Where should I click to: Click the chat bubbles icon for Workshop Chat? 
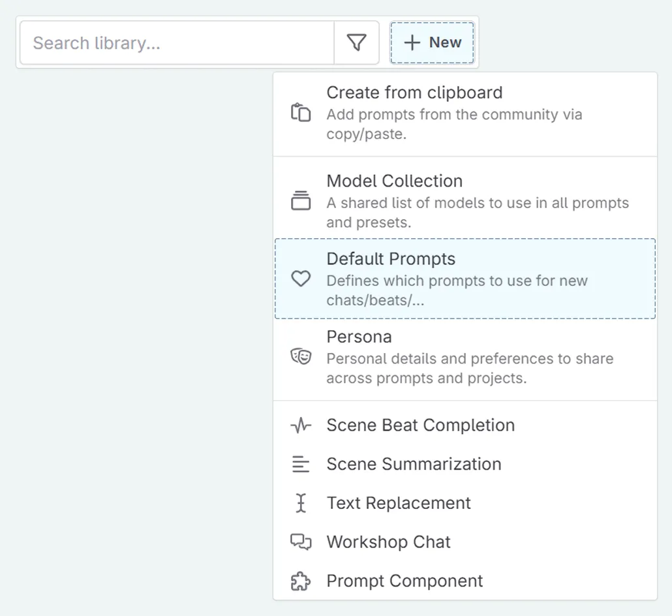[301, 542]
